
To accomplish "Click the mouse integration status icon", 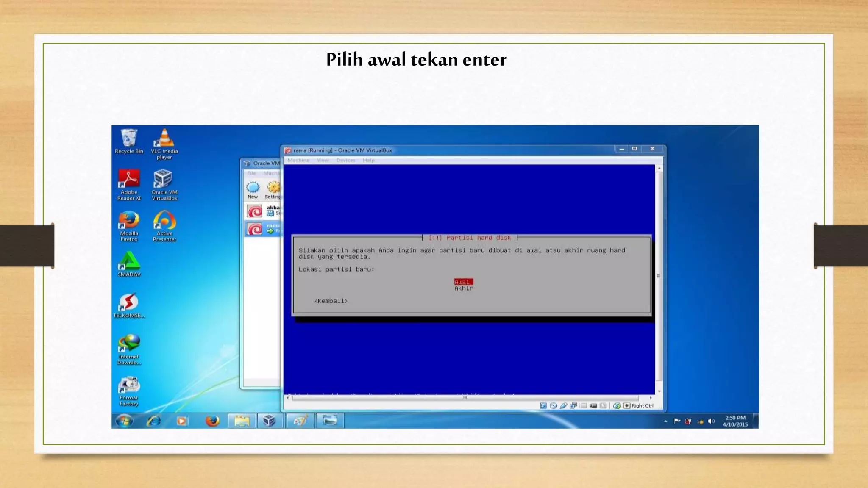I will pos(617,405).
